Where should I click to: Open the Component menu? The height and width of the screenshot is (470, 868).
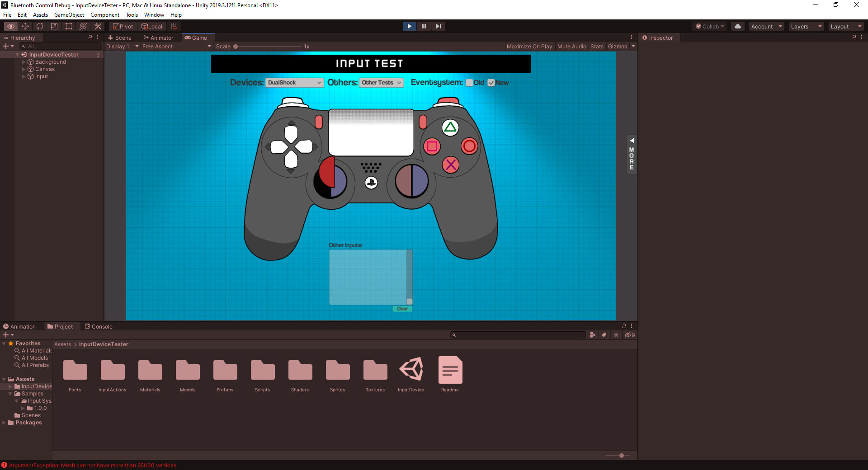[104, 15]
